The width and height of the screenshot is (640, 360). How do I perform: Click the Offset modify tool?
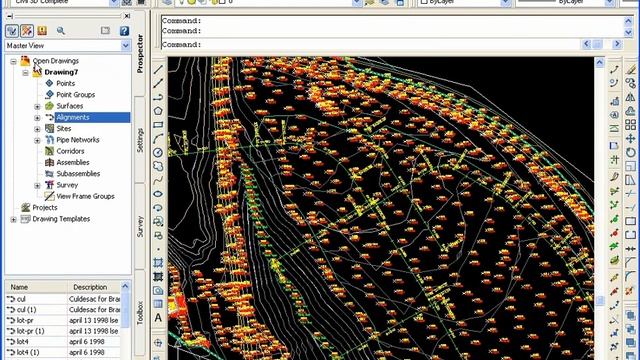pos(631,111)
